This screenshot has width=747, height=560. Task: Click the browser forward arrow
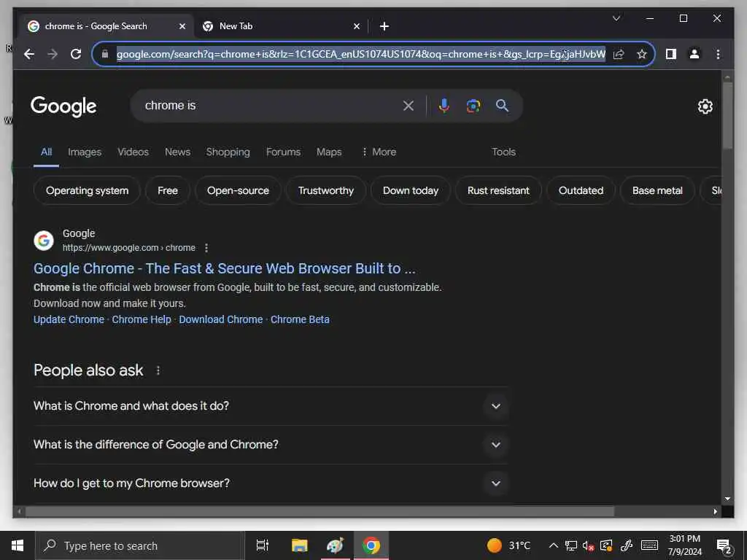pos(53,54)
